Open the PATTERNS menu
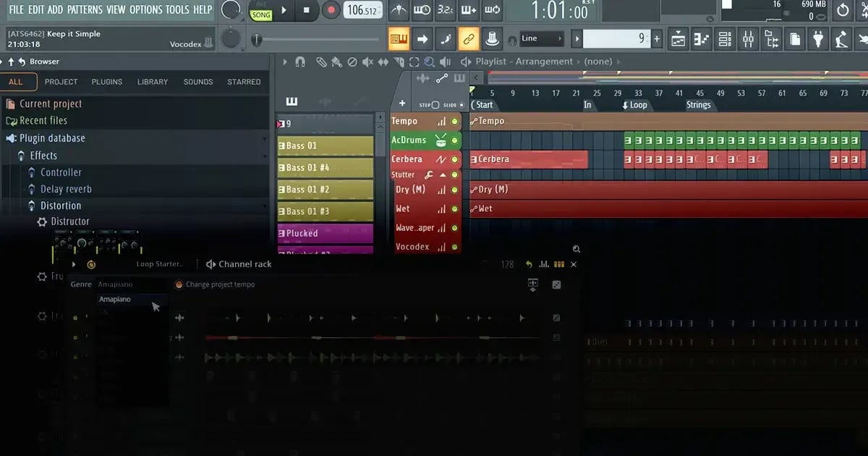This screenshot has width=868, height=456. (x=85, y=9)
